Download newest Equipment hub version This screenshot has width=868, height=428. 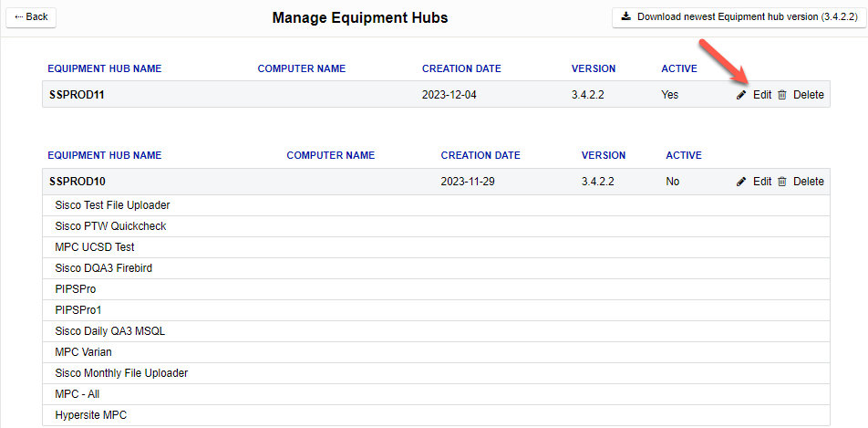tap(739, 16)
